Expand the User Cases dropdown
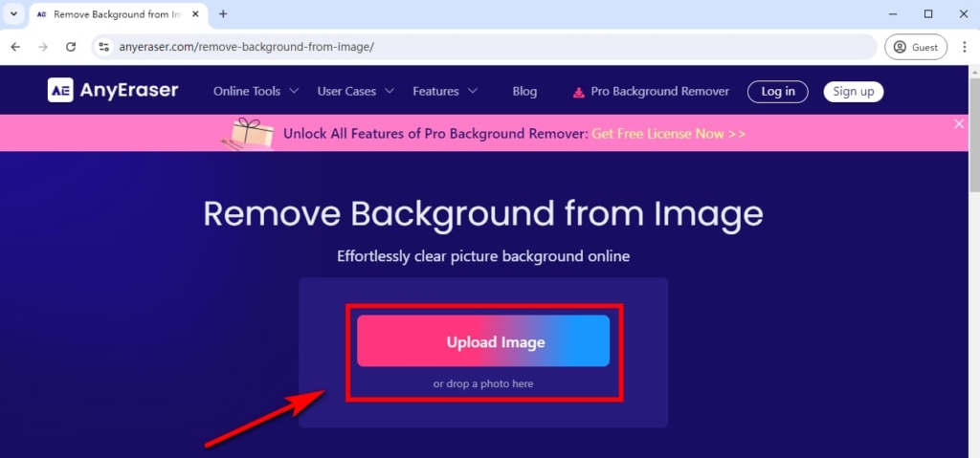Screen dimensions: 980x458 pos(355,92)
